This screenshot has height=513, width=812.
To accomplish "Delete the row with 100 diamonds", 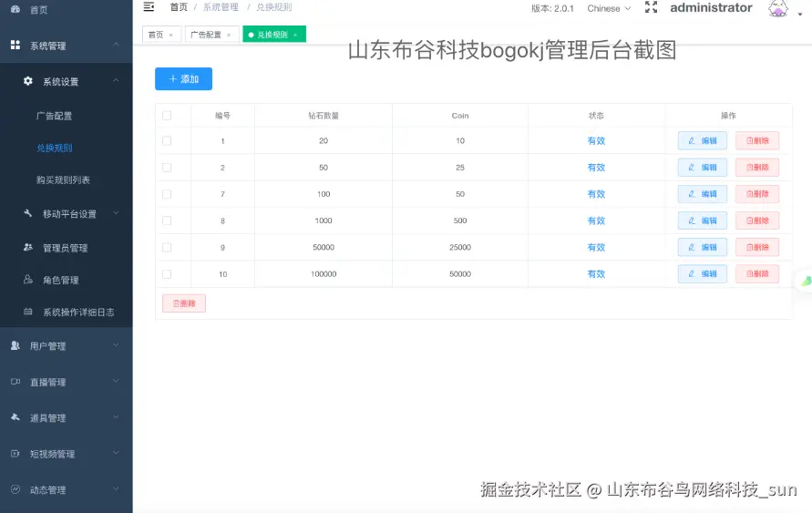I will coord(757,194).
